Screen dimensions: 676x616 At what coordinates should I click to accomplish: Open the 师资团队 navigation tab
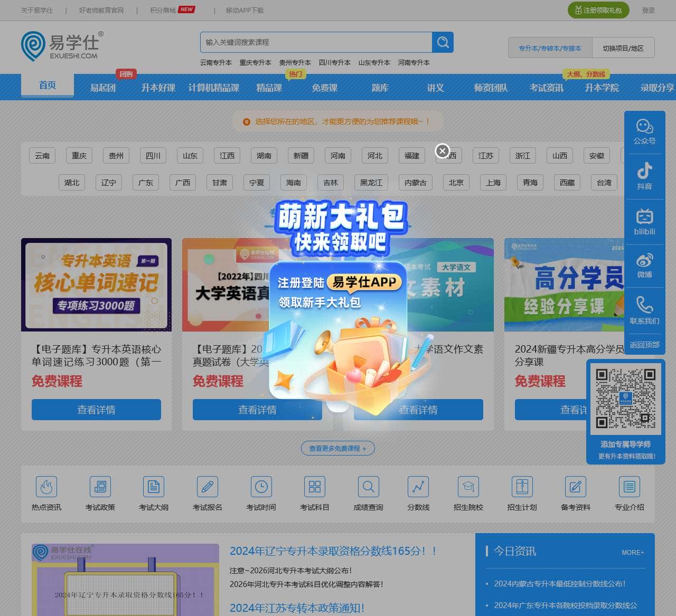[x=491, y=88]
